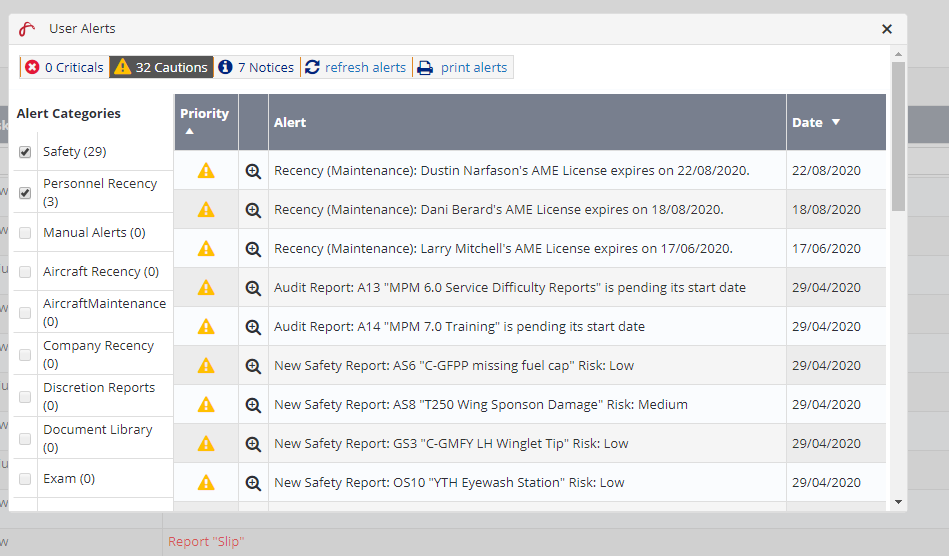Select the 32 Cautions filter
The height and width of the screenshot is (556, 949).
[x=161, y=67]
